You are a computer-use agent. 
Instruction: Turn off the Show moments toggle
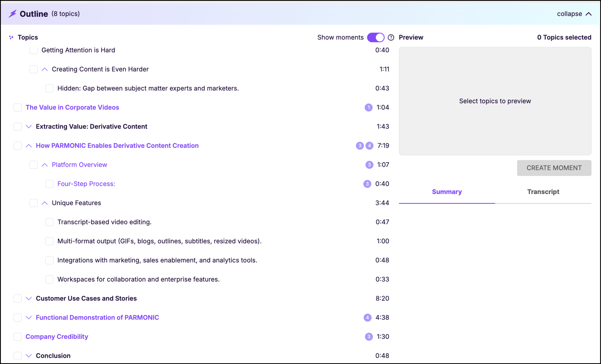click(376, 37)
